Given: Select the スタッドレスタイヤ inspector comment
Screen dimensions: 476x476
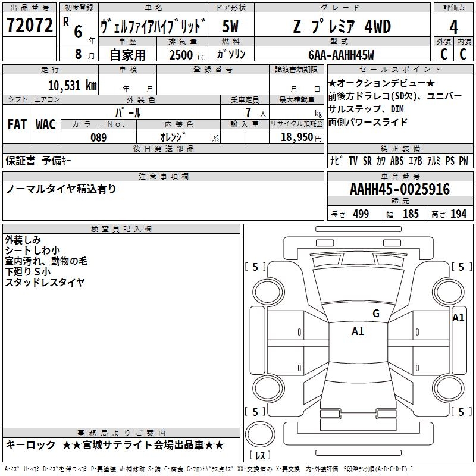Looking at the screenshot, I should tap(45, 283).
